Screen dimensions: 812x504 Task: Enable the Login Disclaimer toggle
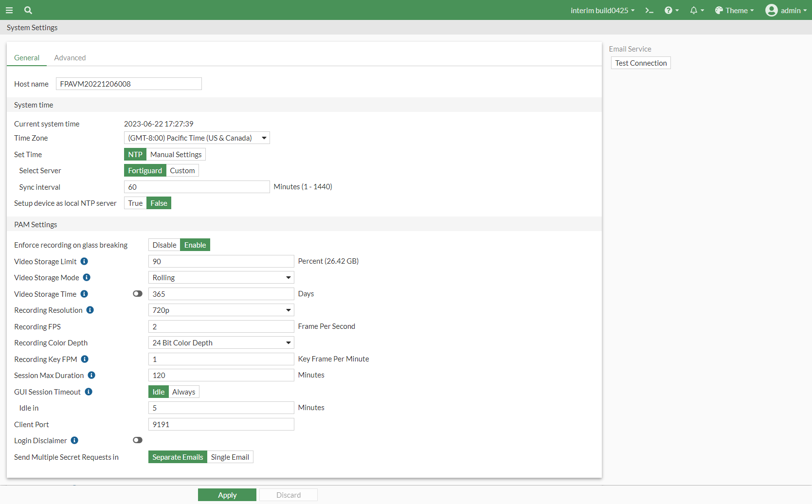coord(138,440)
